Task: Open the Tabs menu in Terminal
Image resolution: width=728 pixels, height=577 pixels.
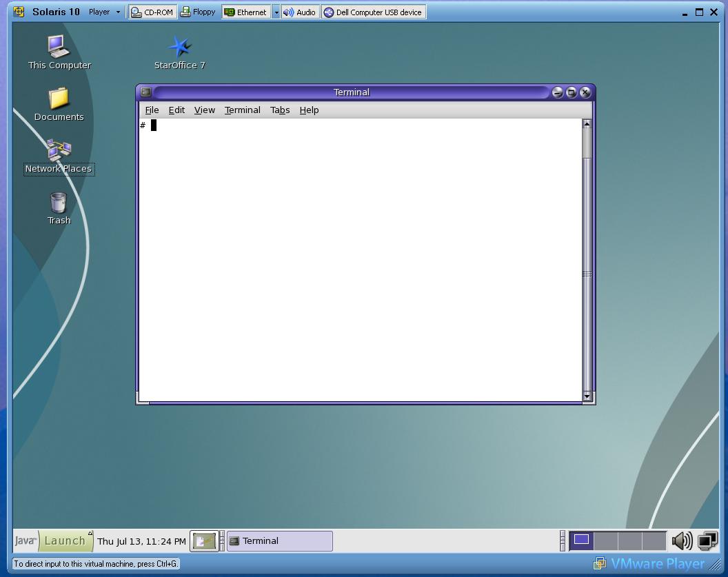Action: [280, 110]
